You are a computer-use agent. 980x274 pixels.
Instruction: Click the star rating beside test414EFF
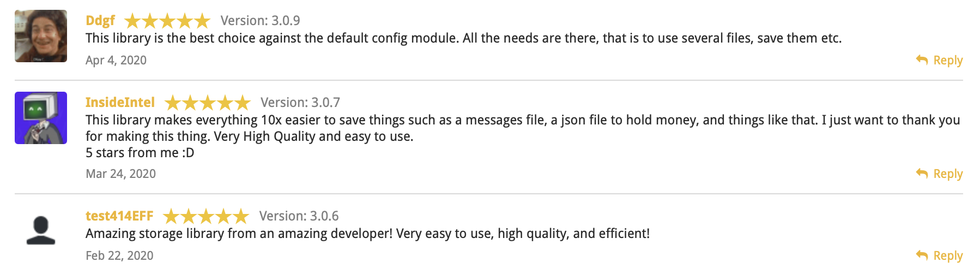coord(205,216)
